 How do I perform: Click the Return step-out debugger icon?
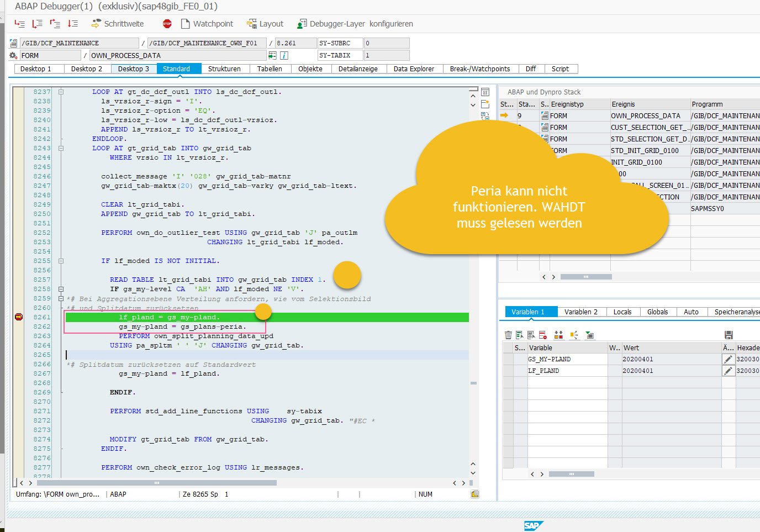55,24
